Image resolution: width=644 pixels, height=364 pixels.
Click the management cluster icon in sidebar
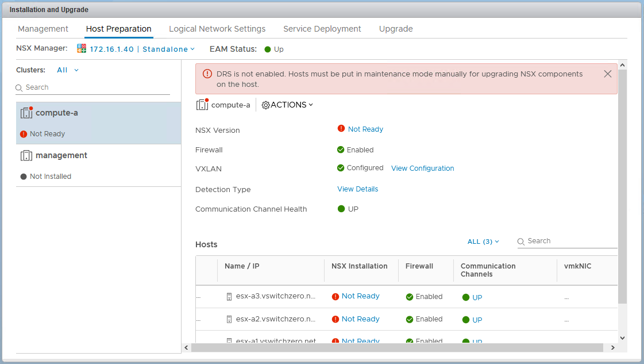[x=26, y=156]
